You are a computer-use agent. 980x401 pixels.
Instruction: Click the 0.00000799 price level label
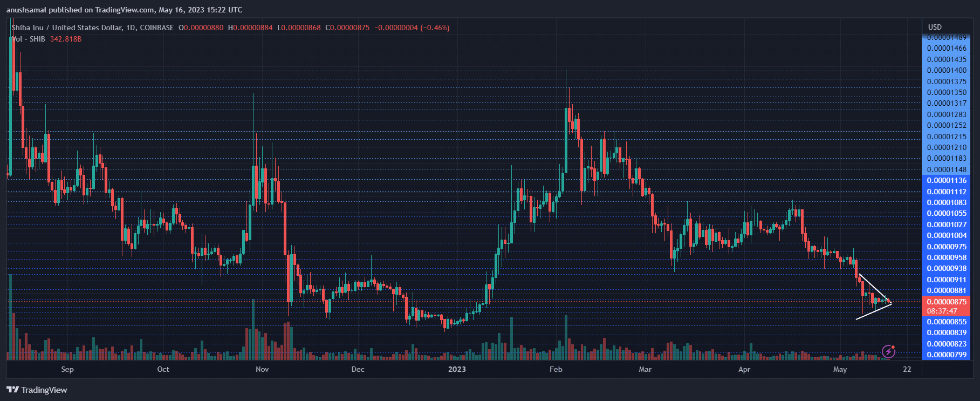pos(947,355)
